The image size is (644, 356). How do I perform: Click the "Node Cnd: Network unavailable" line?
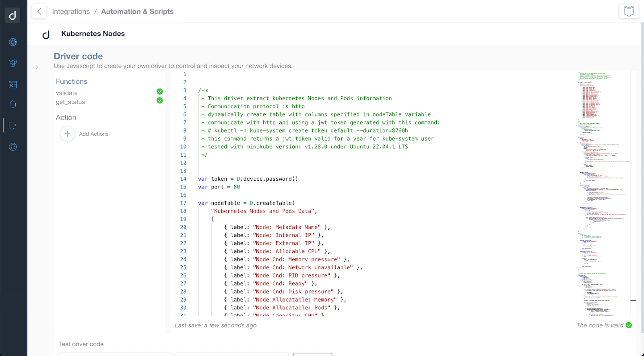pyautogui.click(x=293, y=267)
